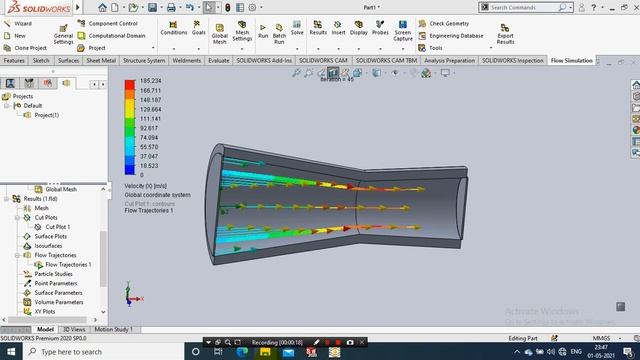Activate Probes tool

[x=380, y=28]
